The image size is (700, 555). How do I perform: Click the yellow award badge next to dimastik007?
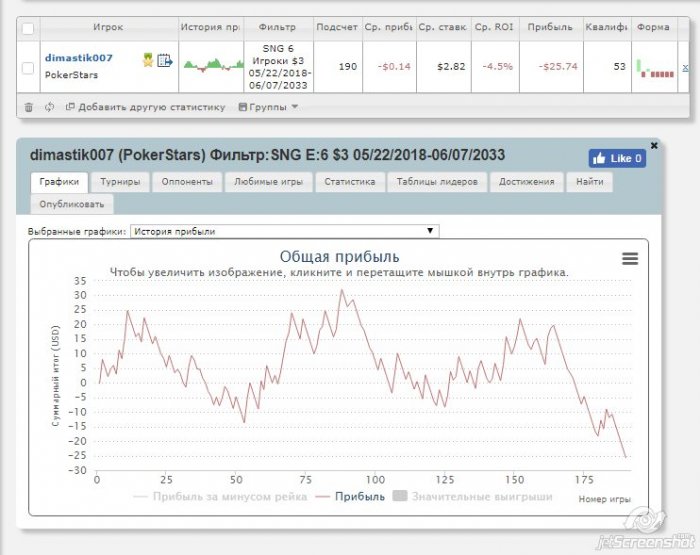[x=148, y=59]
